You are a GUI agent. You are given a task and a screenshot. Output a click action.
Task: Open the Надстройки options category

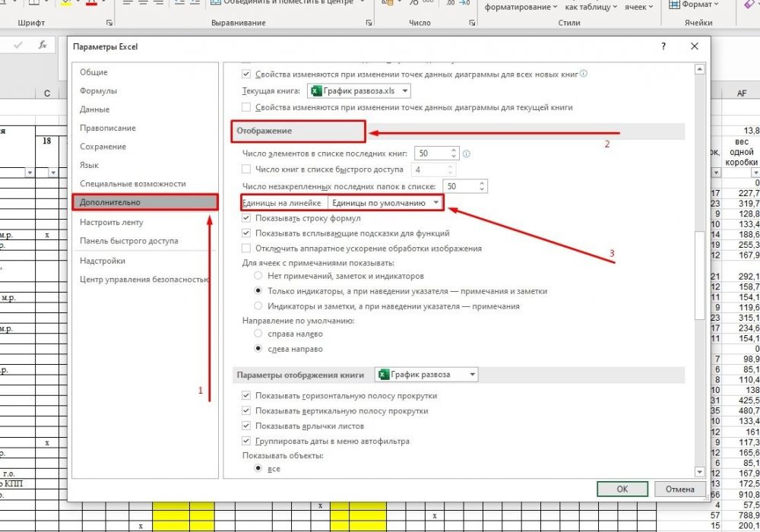click(144, 261)
